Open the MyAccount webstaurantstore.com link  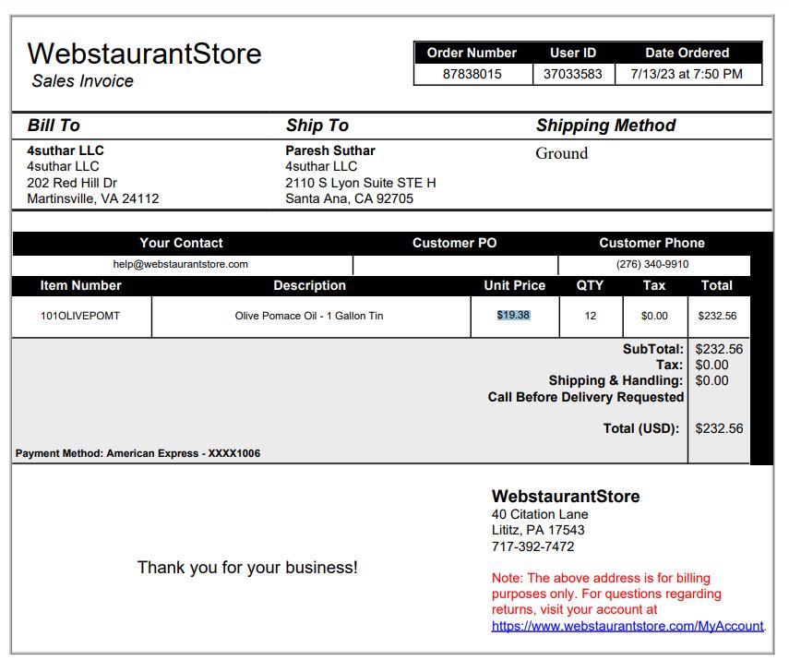pyautogui.click(x=627, y=626)
